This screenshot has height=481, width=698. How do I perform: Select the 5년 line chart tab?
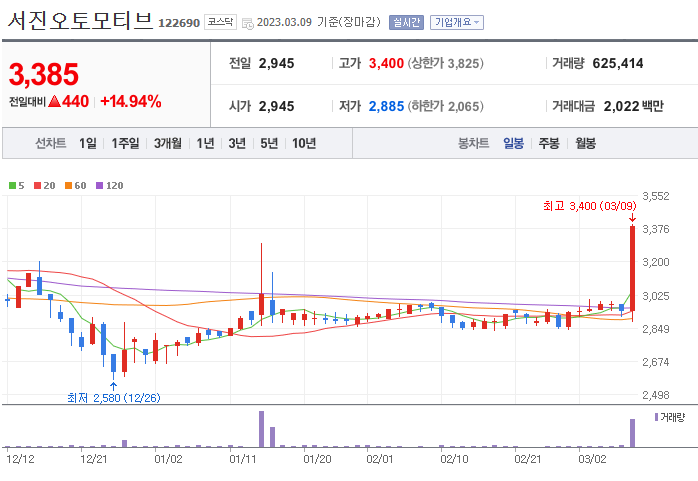click(x=269, y=143)
